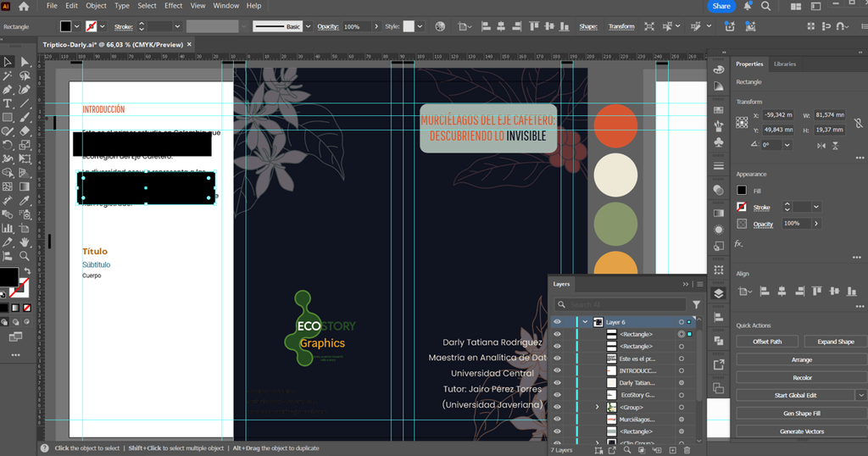Click the Share button
This screenshot has height=456, width=868.
721,6
